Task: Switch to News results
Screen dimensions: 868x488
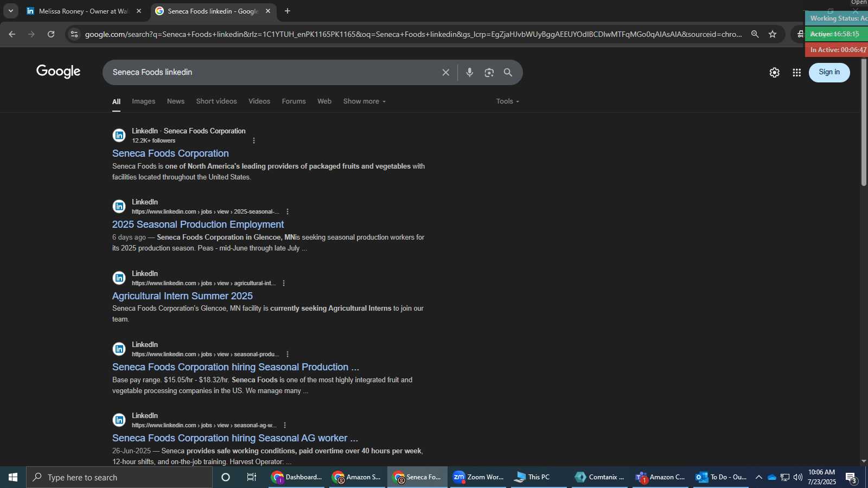Action: [176, 101]
